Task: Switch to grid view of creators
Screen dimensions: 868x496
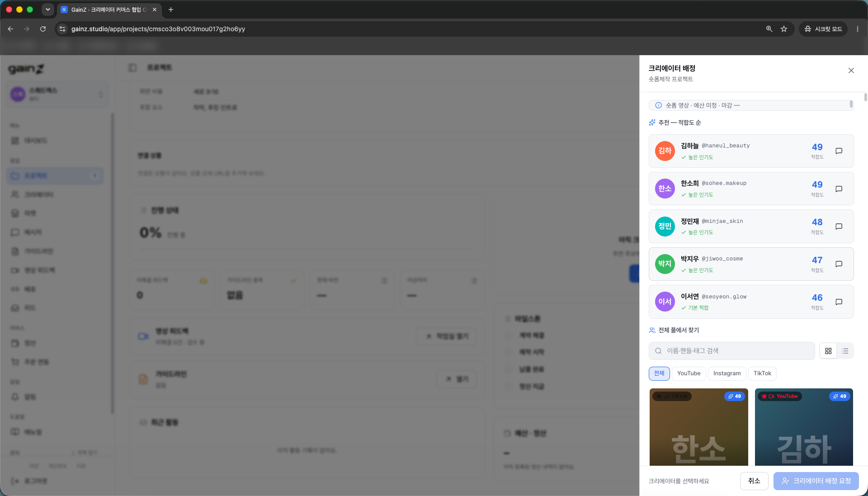Action: pos(828,351)
